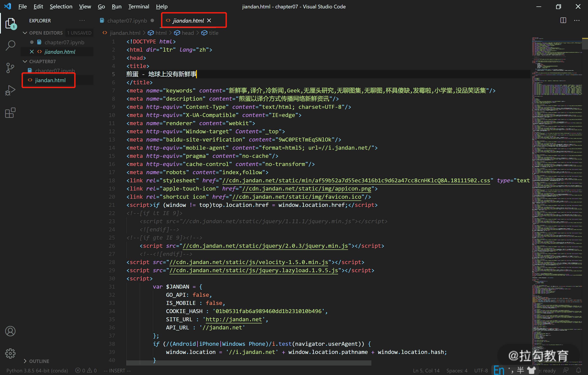Click the En input method indicator
This screenshot has height=375, width=588.
point(499,370)
